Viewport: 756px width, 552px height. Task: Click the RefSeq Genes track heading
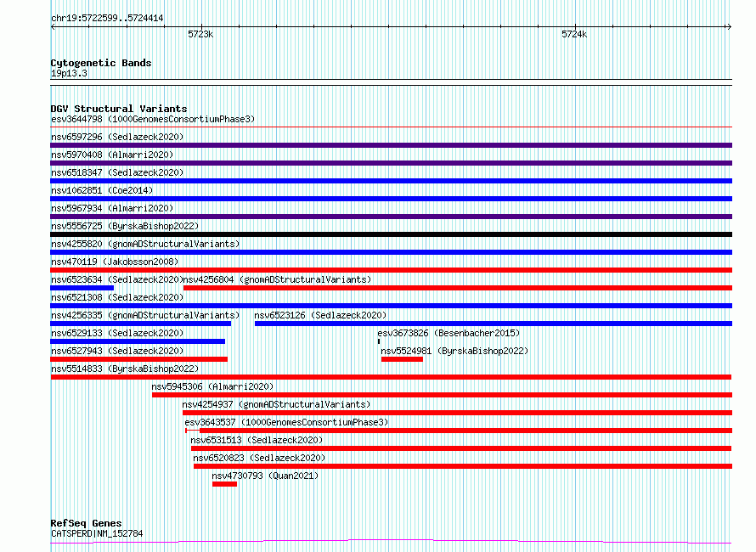coord(86,523)
